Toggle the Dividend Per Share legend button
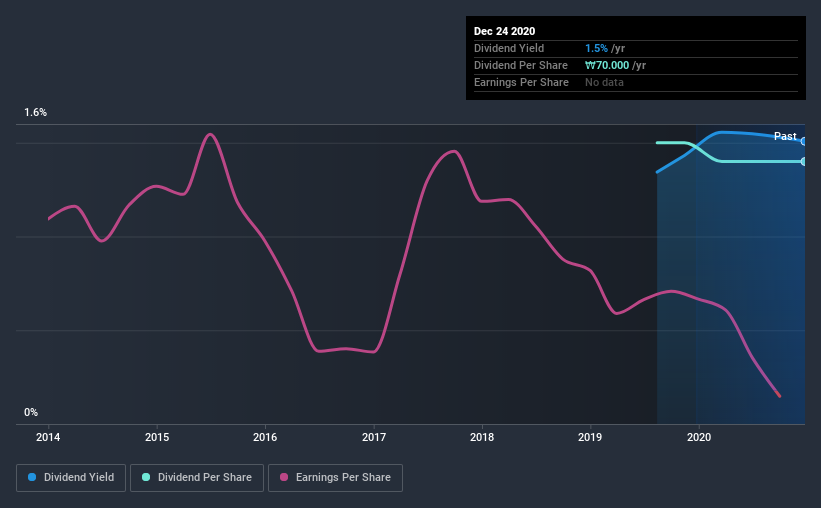 197,478
